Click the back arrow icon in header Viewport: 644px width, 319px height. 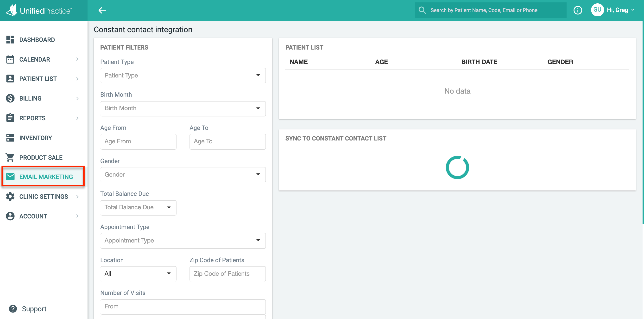coord(102,10)
